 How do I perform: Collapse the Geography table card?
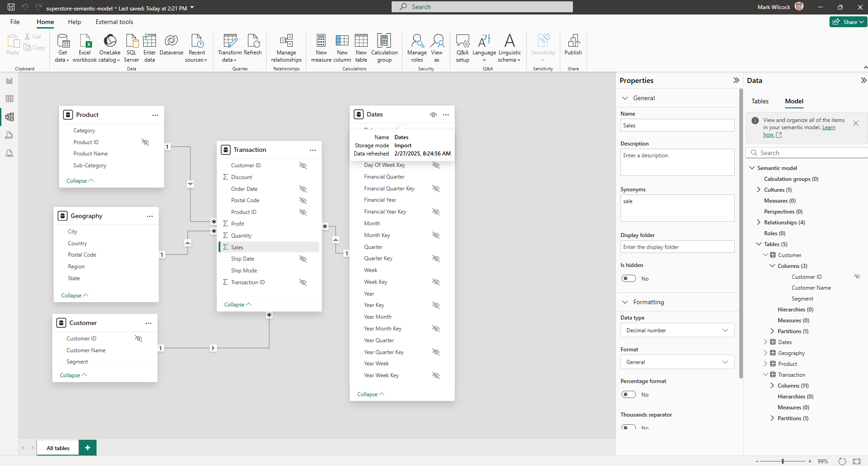74,295
